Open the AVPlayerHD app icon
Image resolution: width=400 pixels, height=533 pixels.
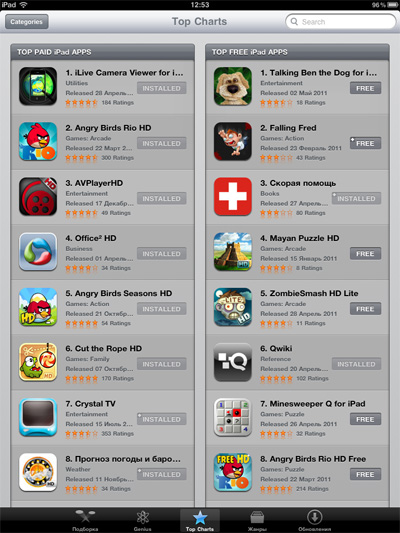[x=38, y=196]
